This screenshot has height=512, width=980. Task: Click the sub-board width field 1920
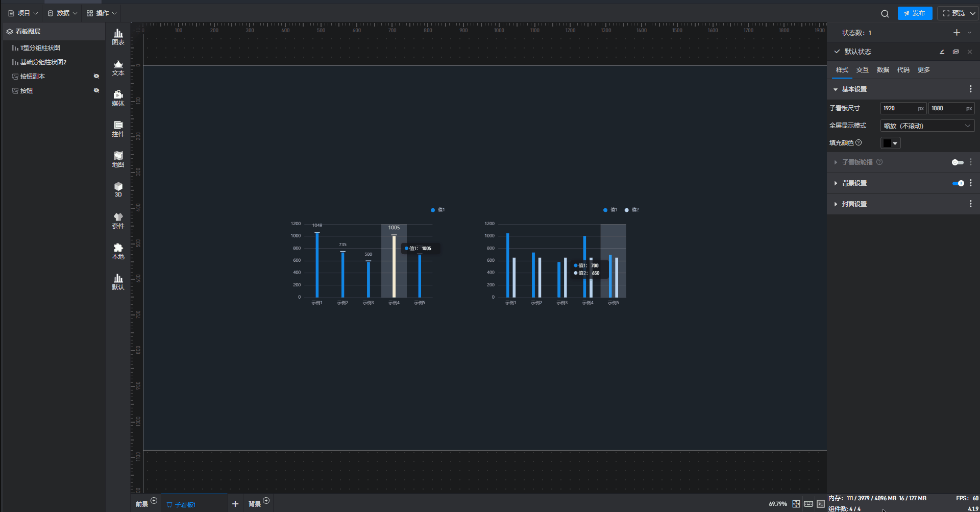[903, 109]
